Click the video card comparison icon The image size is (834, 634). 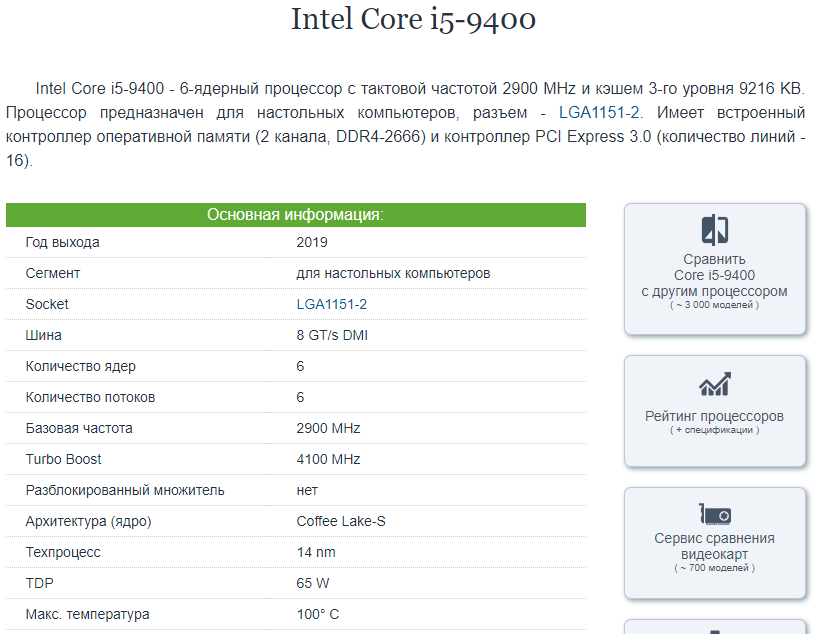(x=715, y=514)
